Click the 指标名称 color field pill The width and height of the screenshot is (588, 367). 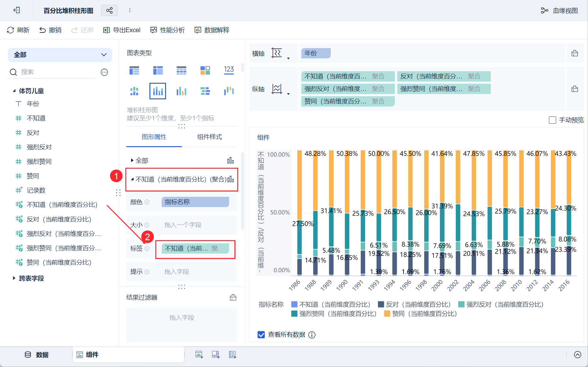[x=195, y=202]
